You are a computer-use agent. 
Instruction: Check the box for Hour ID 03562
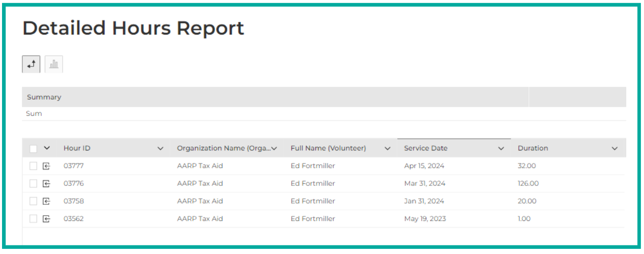[x=33, y=218]
